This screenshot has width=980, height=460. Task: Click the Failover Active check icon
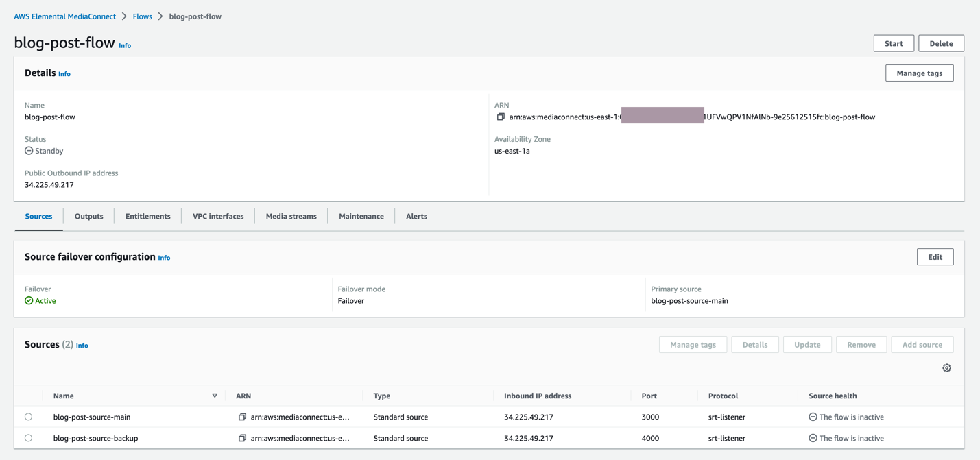(x=29, y=301)
